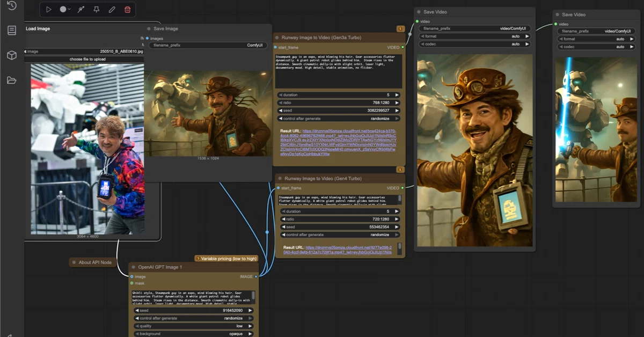644x337 pixels.
Task: Open the first Save Video codec dropdown
Action: [474, 44]
